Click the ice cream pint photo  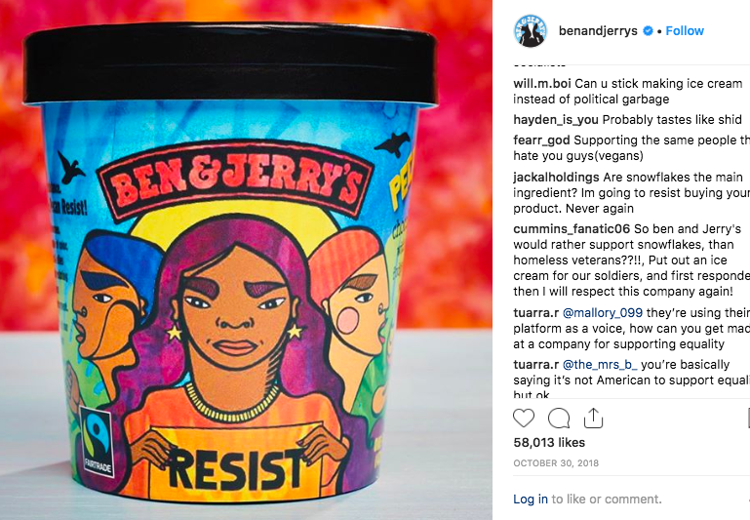point(246,260)
